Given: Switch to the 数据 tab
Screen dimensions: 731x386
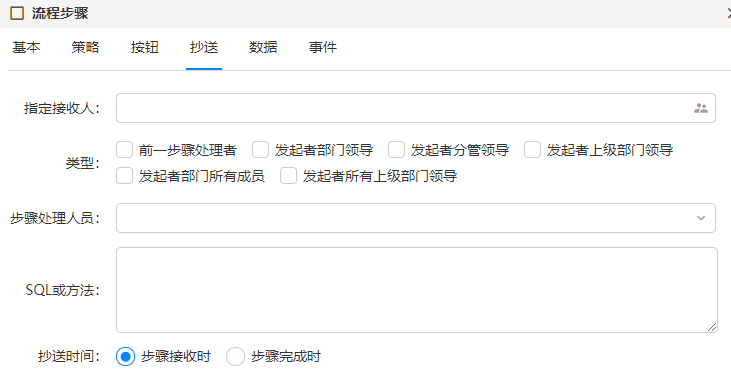Looking at the screenshot, I should (x=263, y=47).
